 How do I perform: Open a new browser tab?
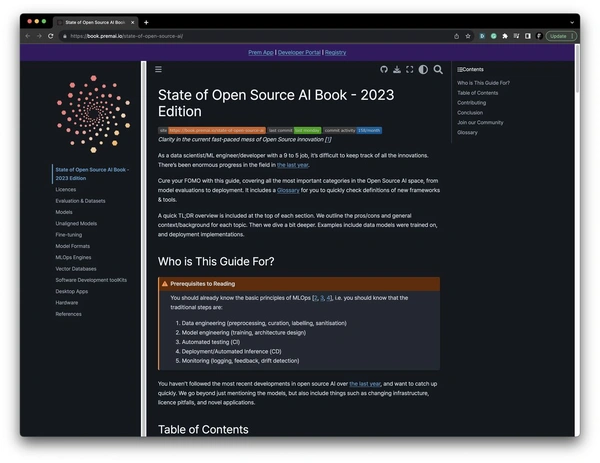(146, 23)
